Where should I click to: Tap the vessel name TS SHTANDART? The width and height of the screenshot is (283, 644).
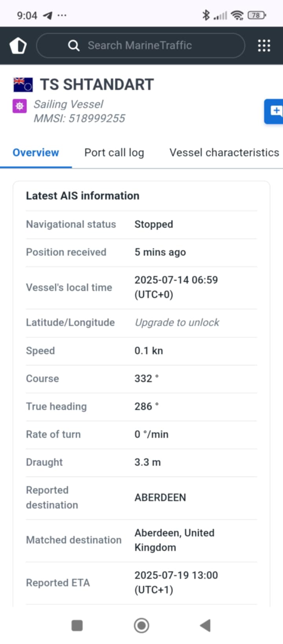[x=97, y=84]
